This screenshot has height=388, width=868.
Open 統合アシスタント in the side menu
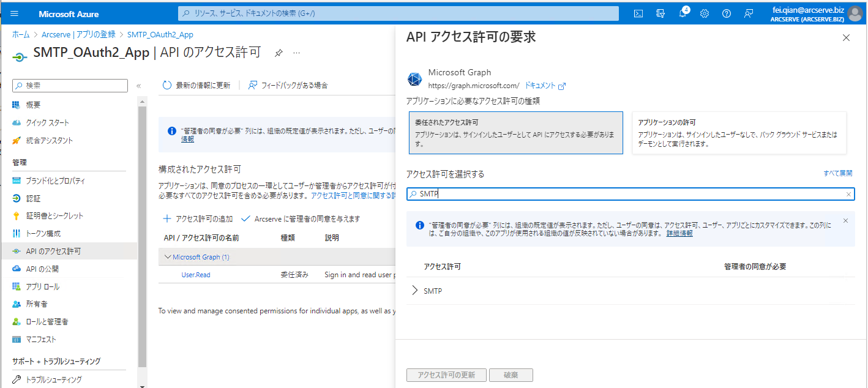tap(49, 141)
